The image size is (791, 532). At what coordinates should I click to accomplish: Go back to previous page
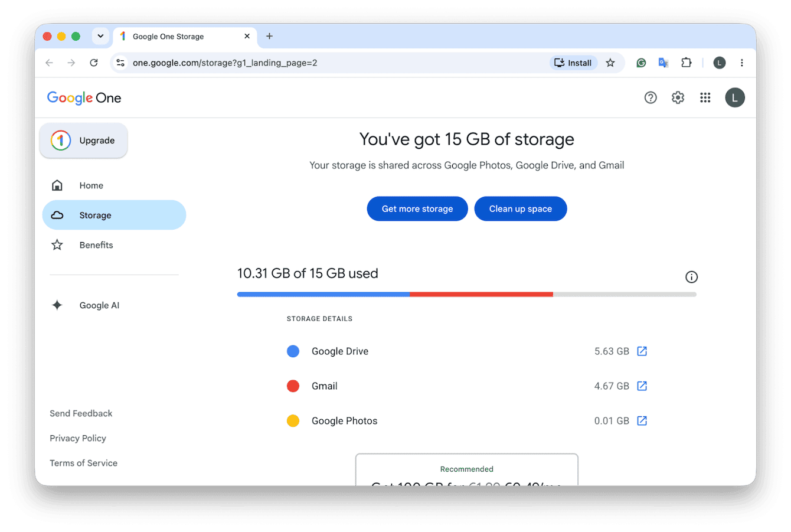click(x=49, y=63)
